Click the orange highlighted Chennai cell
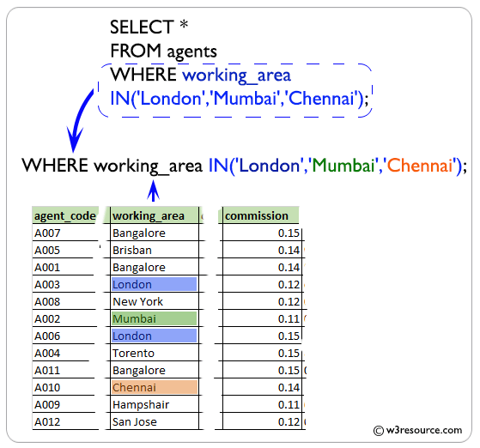The image size is (480, 448). pos(155,387)
